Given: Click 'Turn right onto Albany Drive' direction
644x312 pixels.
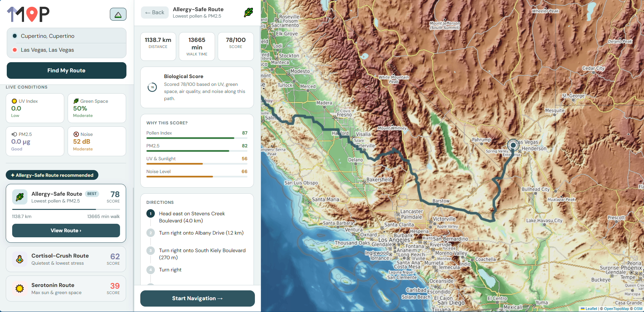Looking at the screenshot, I should (x=201, y=233).
